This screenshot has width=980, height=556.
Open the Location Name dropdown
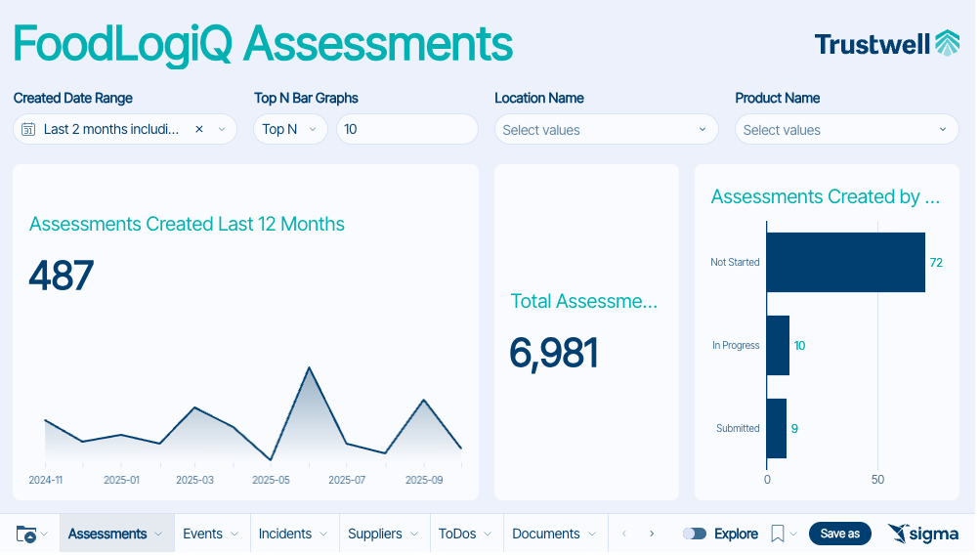(606, 129)
